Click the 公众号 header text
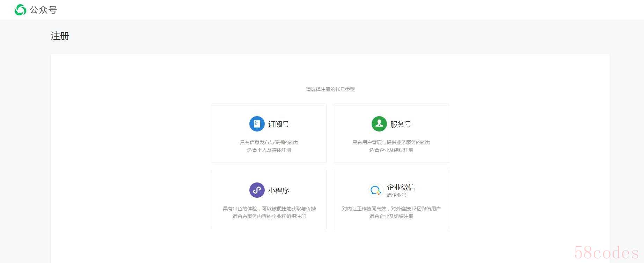The width and height of the screenshot is (644, 263). (x=43, y=10)
